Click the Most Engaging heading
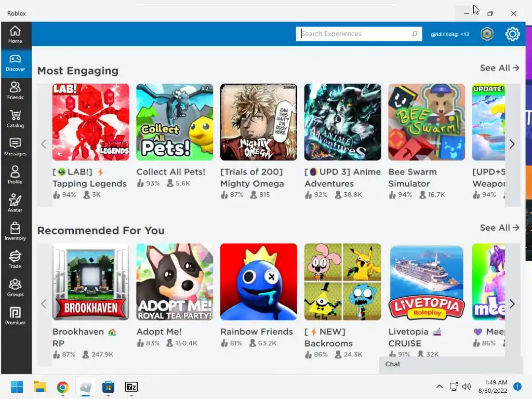The image size is (532, 399). (x=78, y=71)
